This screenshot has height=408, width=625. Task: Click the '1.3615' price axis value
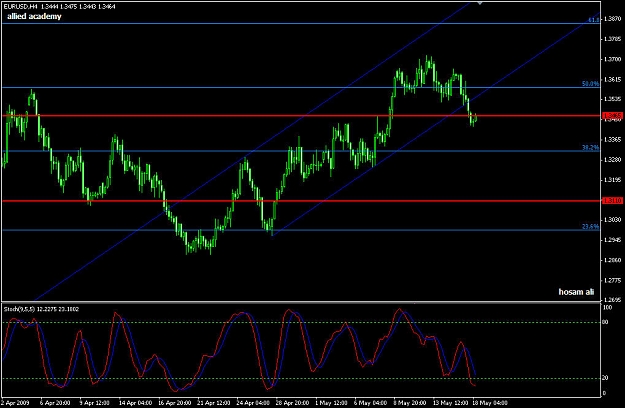(612, 80)
